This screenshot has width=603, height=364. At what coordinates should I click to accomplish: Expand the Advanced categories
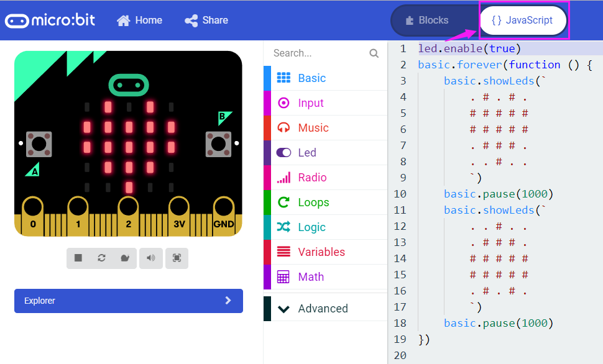coord(325,308)
